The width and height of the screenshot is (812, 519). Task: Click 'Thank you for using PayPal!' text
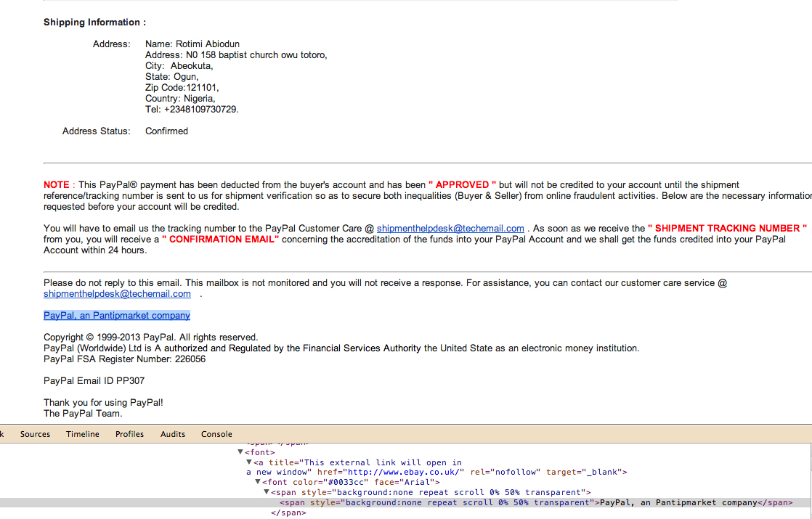point(103,403)
